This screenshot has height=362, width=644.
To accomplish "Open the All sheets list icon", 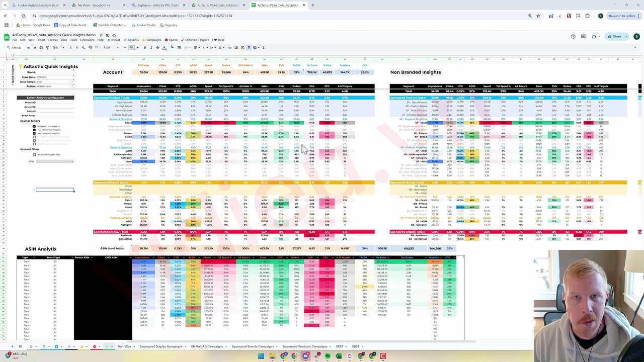I will coord(21,346).
